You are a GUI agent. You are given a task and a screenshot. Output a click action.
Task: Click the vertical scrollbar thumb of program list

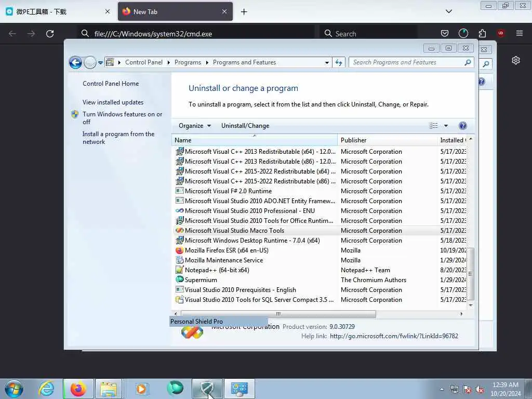[x=471, y=274]
